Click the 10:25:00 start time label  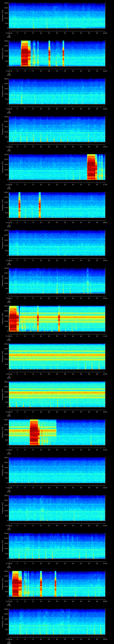pos(9,147)
